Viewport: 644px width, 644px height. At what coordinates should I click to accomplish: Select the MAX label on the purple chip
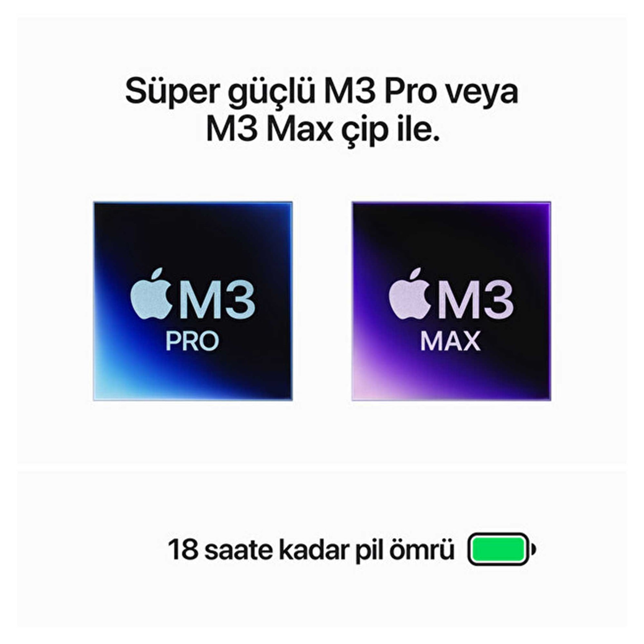click(450, 341)
